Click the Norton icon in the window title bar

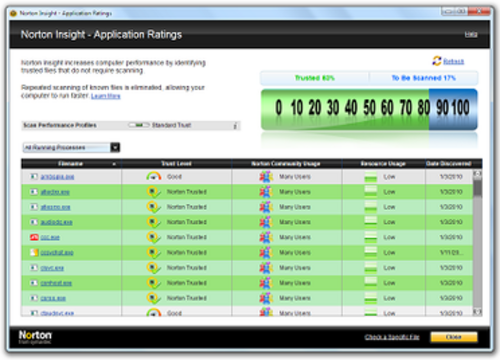pyautogui.click(x=13, y=13)
